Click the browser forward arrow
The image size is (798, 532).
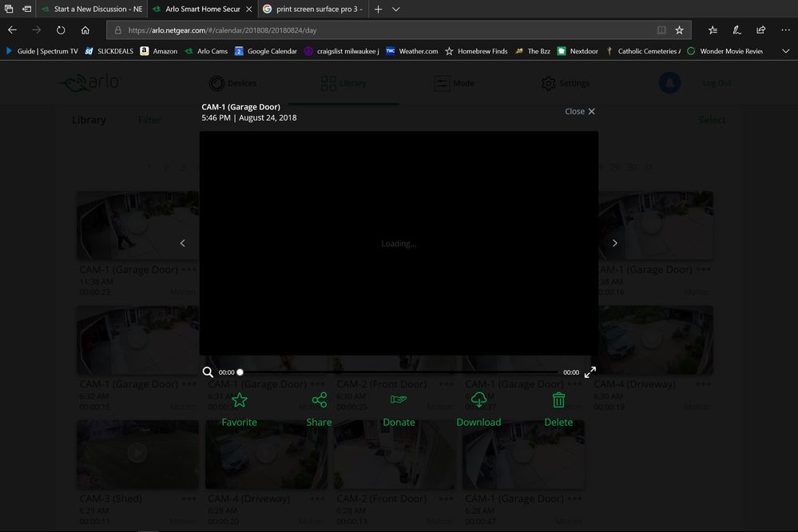[x=36, y=30]
